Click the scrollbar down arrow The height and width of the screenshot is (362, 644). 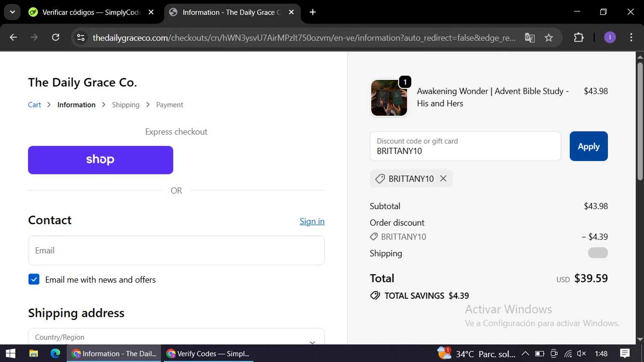640,339
